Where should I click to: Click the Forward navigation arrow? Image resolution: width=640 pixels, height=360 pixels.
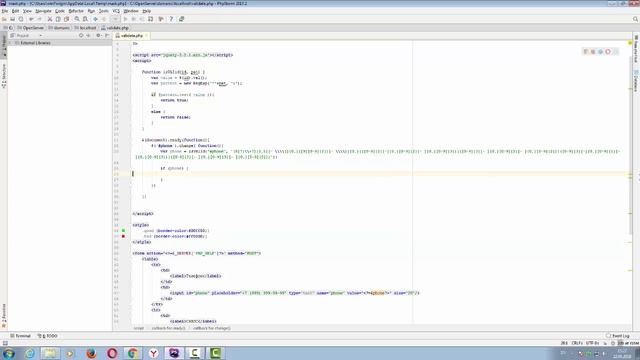[104, 19]
